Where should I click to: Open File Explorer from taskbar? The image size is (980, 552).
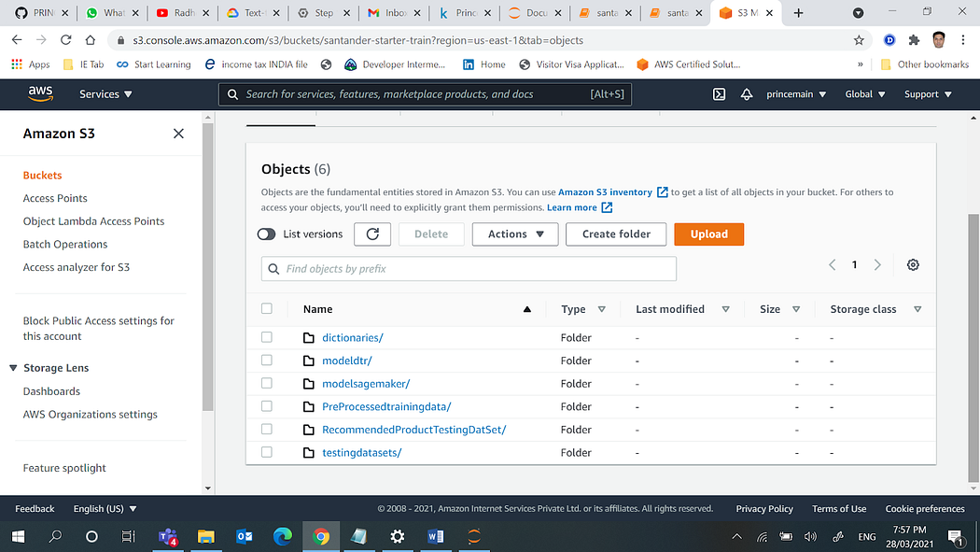205,536
